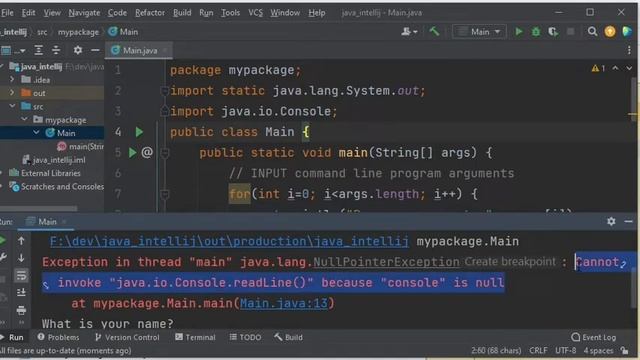640x360 pixels.
Task: Start debugging with the bug icon
Action: (536, 31)
